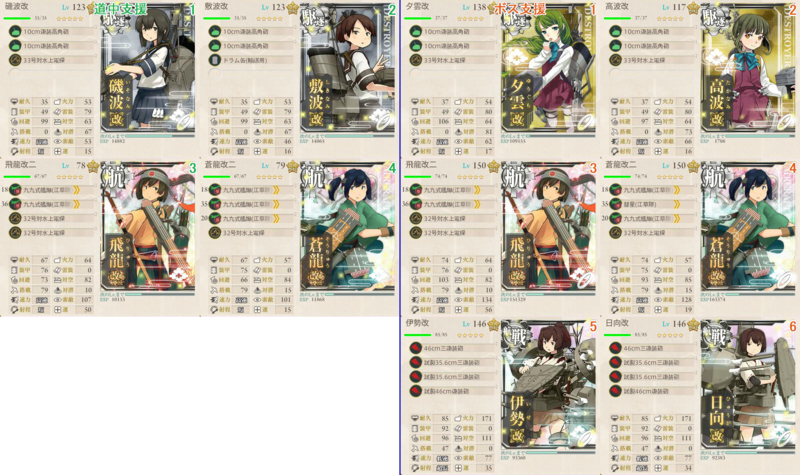Click the 32号 radar icon on 蒼龍改二 Lv 79

tap(215, 233)
